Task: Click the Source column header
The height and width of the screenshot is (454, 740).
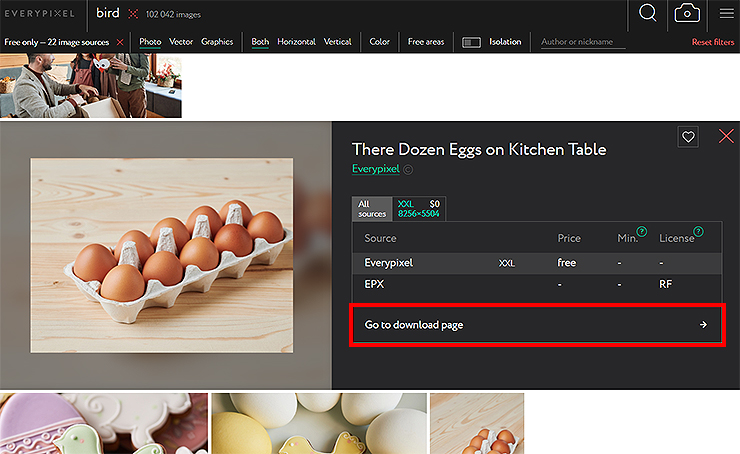Action: coord(380,238)
